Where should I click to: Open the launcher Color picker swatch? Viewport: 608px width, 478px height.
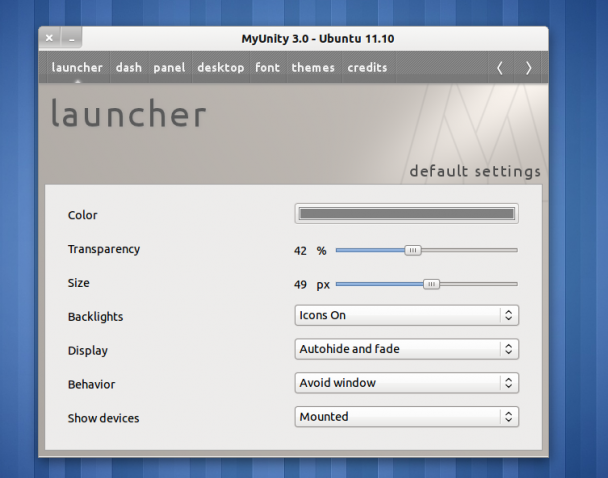406,214
